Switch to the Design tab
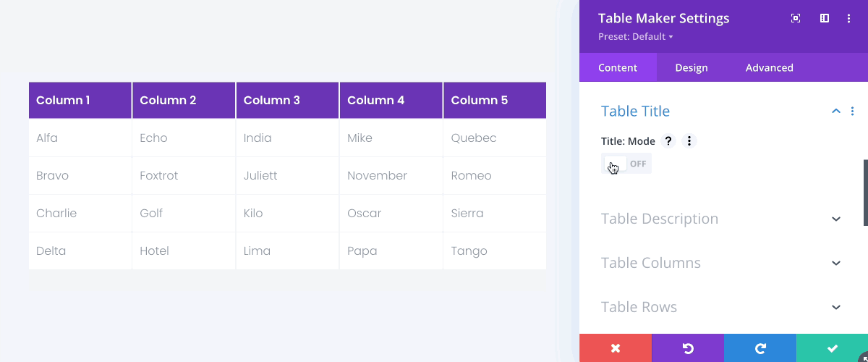The width and height of the screenshot is (868, 362). tap(692, 68)
